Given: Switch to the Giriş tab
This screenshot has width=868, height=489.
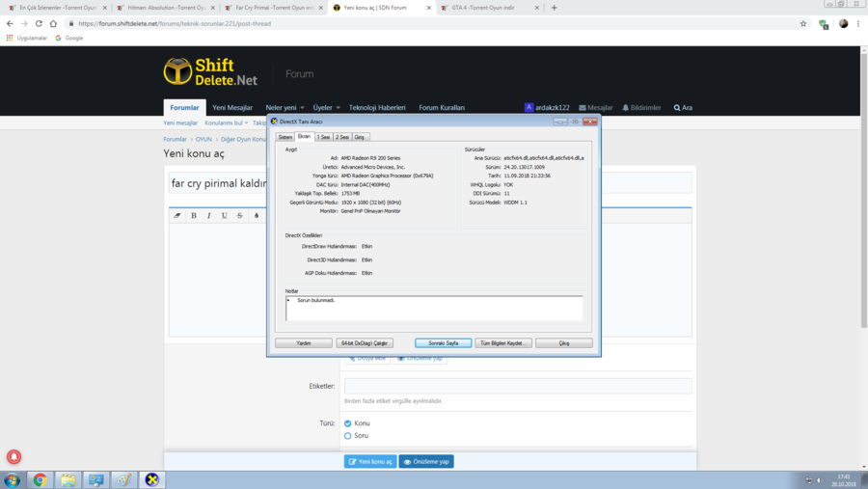Looking at the screenshot, I should (360, 137).
